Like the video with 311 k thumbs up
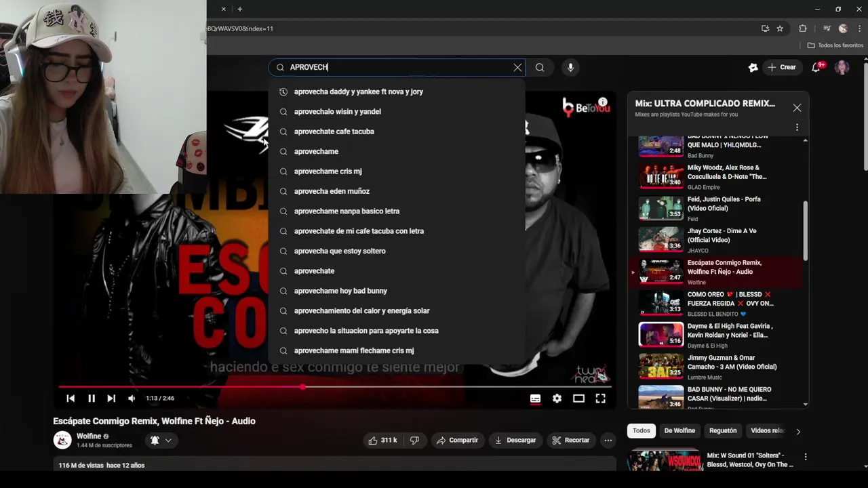The width and height of the screenshot is (868, 488). click(382, 441)
